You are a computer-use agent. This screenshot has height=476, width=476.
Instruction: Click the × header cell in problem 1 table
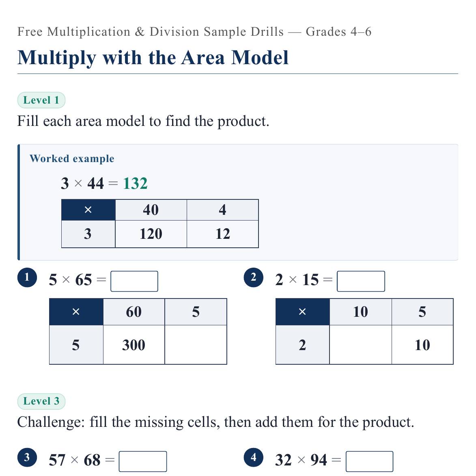click(x=76, y=312)
